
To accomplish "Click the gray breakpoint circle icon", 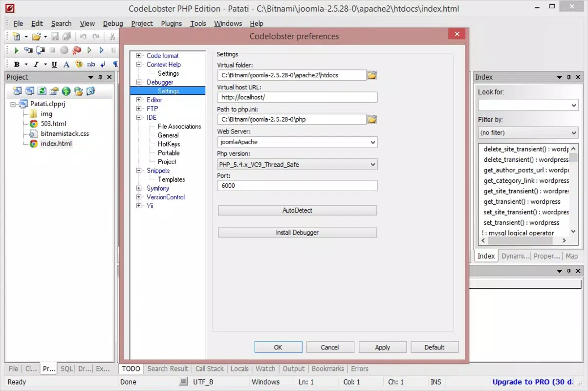I will click(x=65, y=50).
